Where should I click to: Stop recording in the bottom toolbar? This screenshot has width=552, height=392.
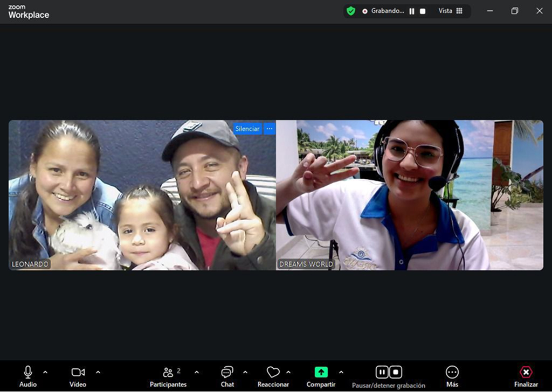click(x=396, y=372)
